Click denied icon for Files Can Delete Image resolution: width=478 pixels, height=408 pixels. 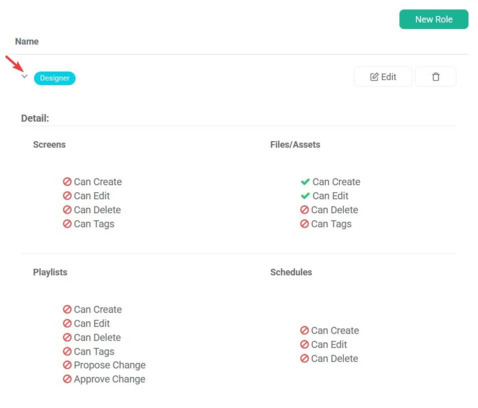click(x=304, y=210)
